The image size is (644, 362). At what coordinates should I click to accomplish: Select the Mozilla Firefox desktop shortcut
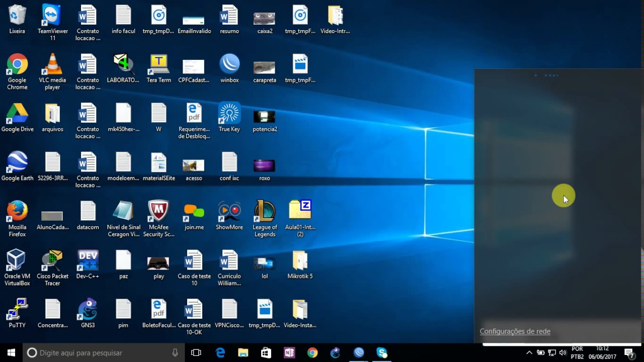[17, 219]
